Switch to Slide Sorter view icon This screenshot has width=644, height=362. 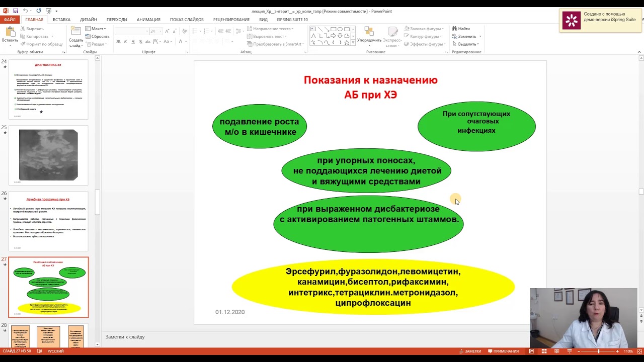click(544, 351)
